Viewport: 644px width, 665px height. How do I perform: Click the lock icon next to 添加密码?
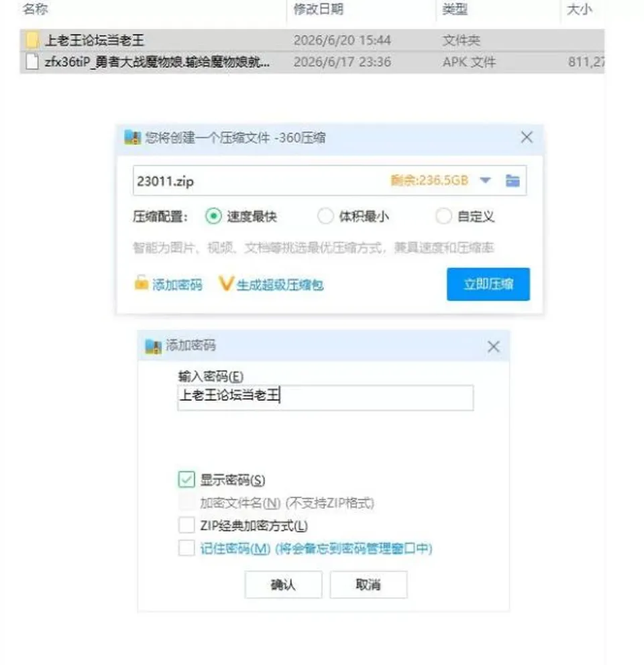(141, 283)
